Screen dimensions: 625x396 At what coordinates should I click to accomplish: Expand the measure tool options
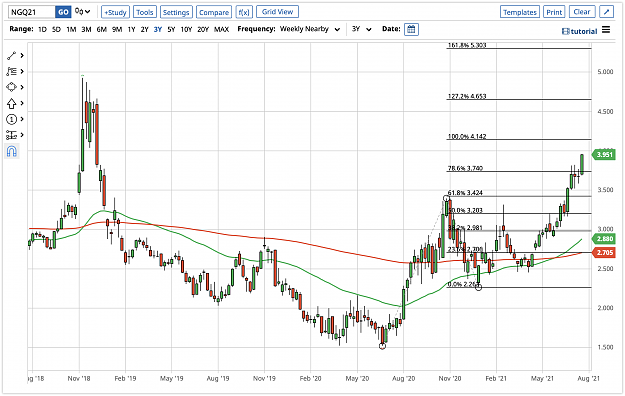click(x=22, y=135)
